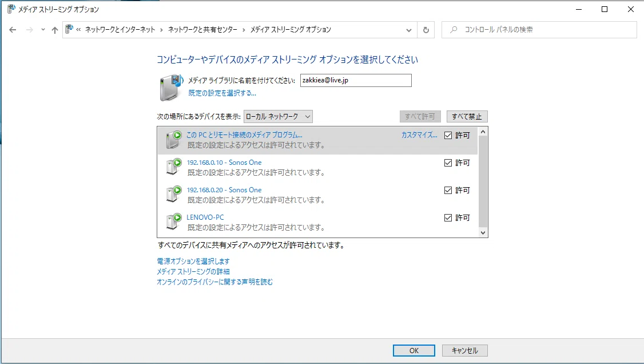Click the Forward arrow in navigation bar

pos(30,30)
